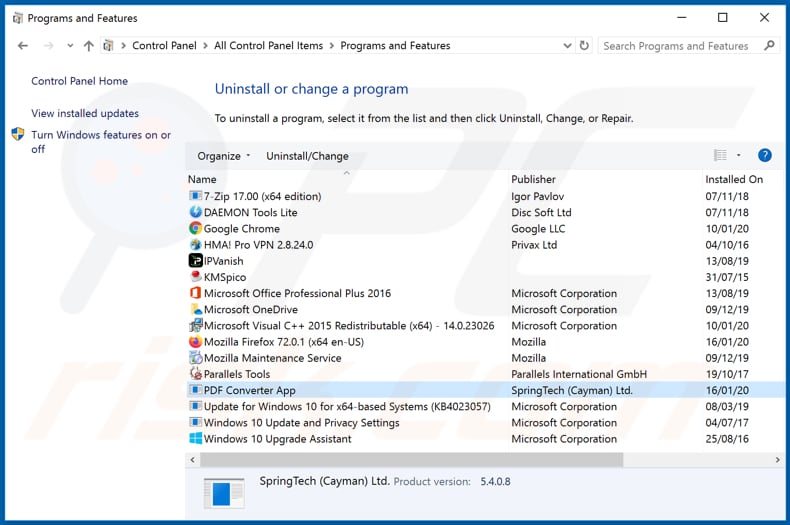Open the recent locations chevron
The height and width of the screenshot is (525, 790).
click(70, 46)
